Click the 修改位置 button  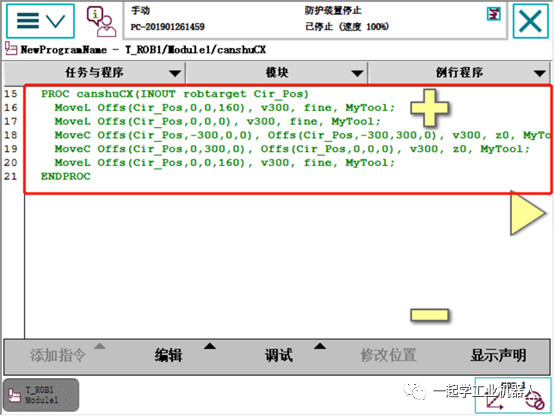(388, 355)
